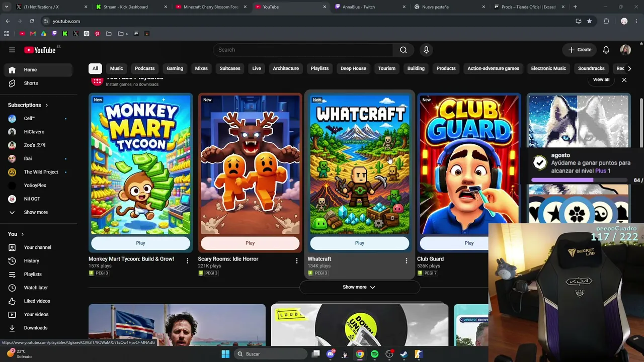This screenshot has width=644, height=362.
Task: Open the Twitch bookmark icon
Action: point(54,34)
